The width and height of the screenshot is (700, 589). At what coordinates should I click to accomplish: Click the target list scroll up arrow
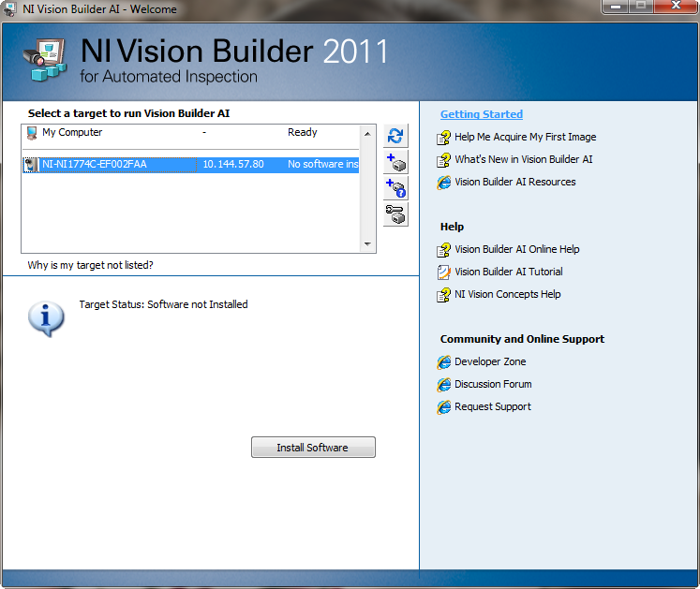[367, 134]
